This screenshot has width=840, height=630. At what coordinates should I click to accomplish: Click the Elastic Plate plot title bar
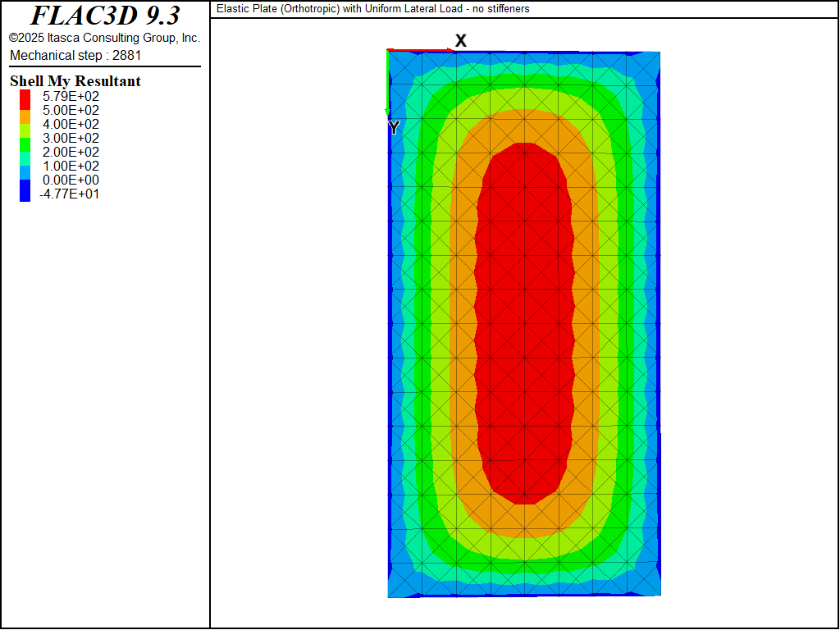(x=373, y=9)
